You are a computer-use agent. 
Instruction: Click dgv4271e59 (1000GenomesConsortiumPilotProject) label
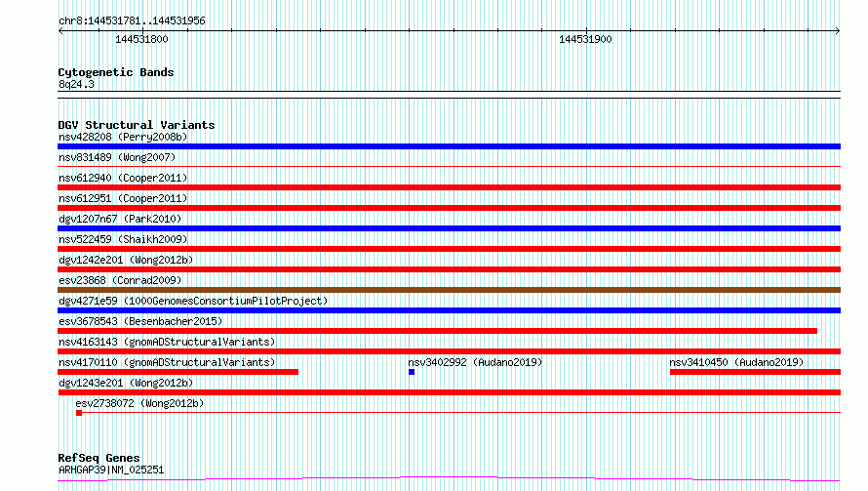point(193,301)
